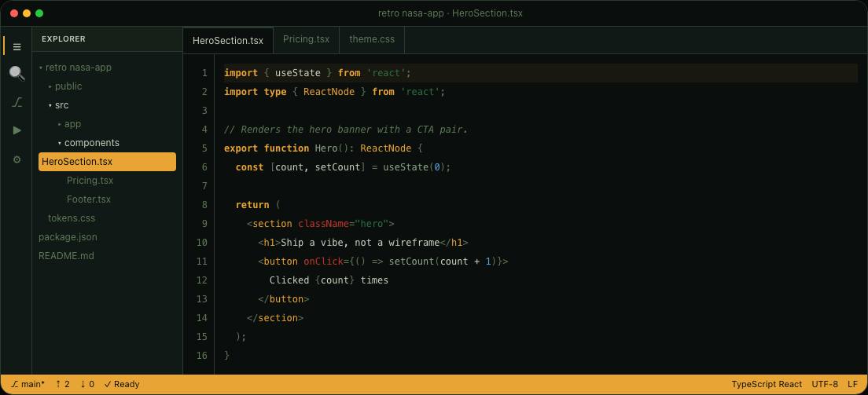
Task: Open the Source Control branch icon
Action: coord(17,102)
